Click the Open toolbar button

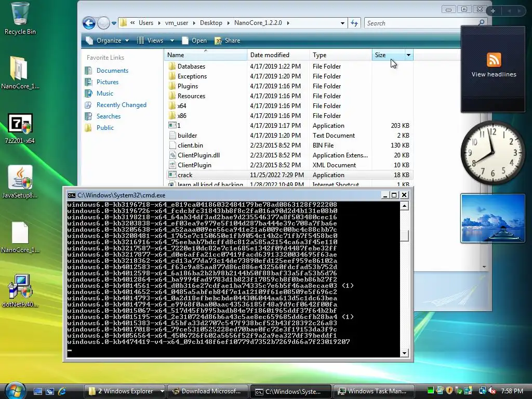click(194, 41)
